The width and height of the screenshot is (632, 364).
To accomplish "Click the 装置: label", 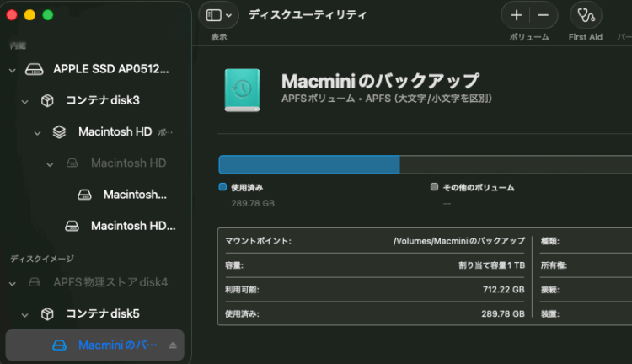I will [549, 313].
